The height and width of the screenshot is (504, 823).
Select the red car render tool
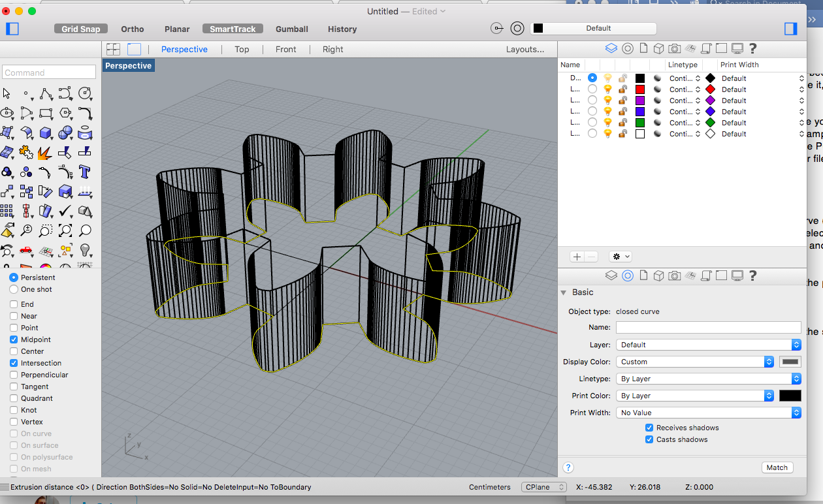[x=26, y=250]
